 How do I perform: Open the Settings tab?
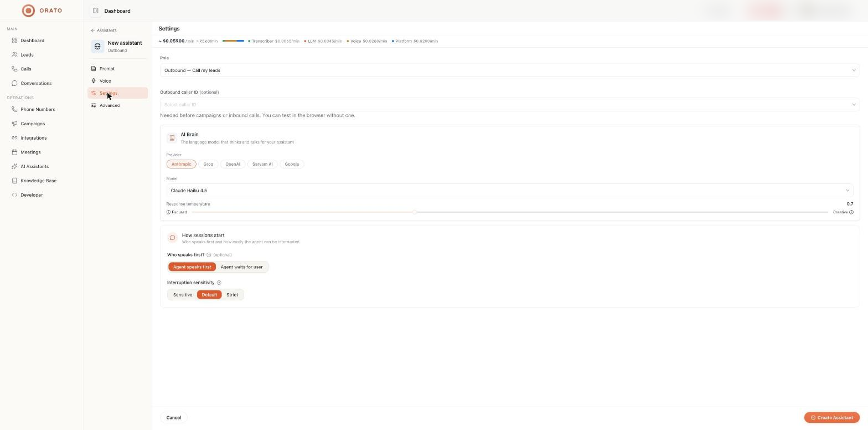117,93
